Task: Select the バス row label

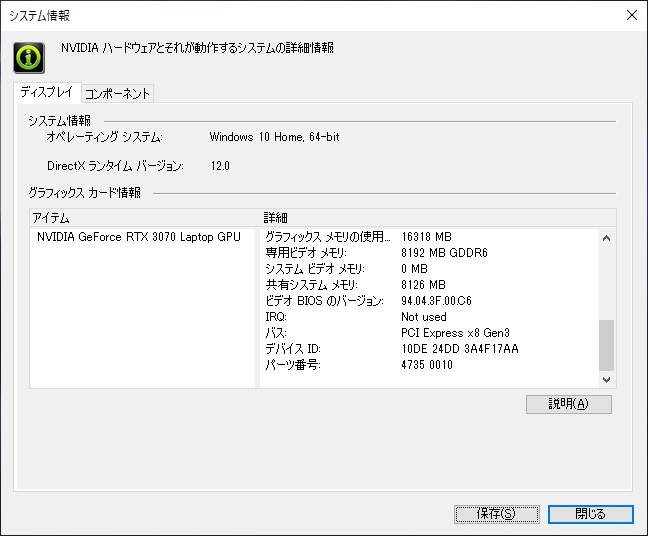Action: [x=276, y=333]
